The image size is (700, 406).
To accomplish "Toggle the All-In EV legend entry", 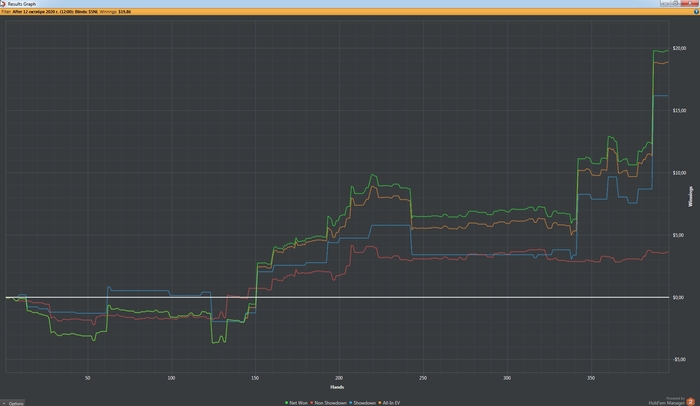I will (x=389, y=403).
